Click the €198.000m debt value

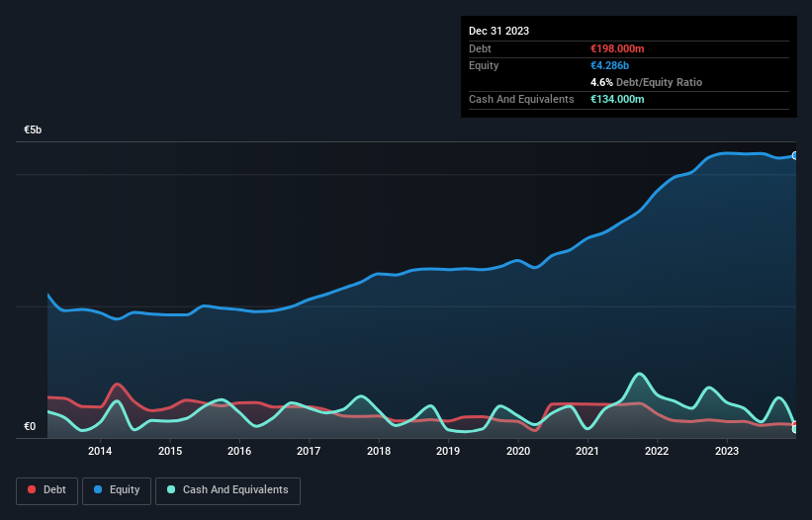[x=617, y=48]
